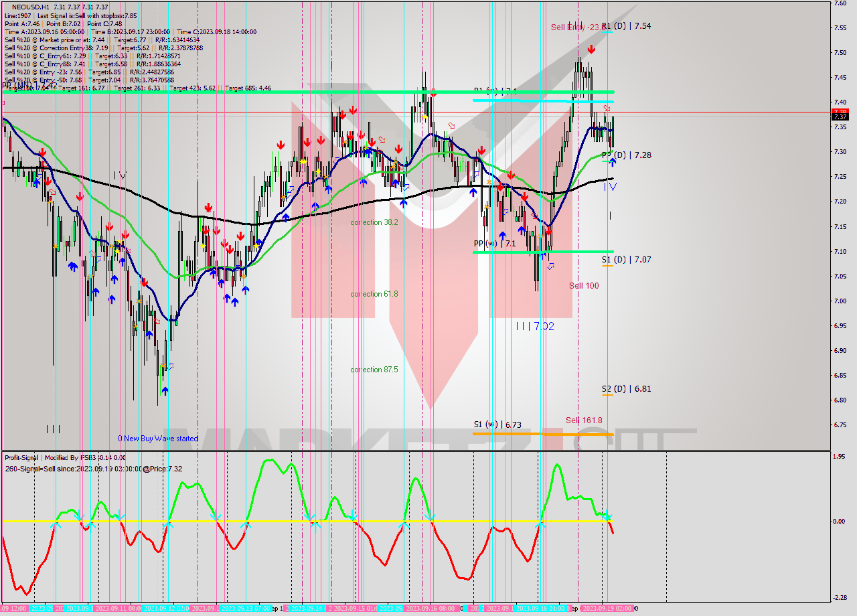Click the red sell arrow at the 7.50 peak
The height and width of the screenshot is (616, 857).
(591, 49)
